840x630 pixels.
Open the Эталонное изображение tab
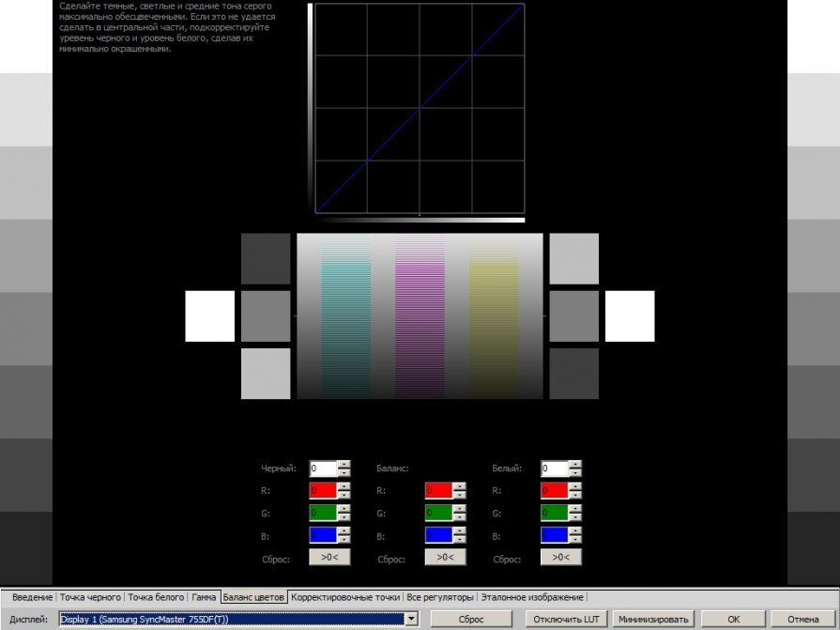click(x=532, y=597)
